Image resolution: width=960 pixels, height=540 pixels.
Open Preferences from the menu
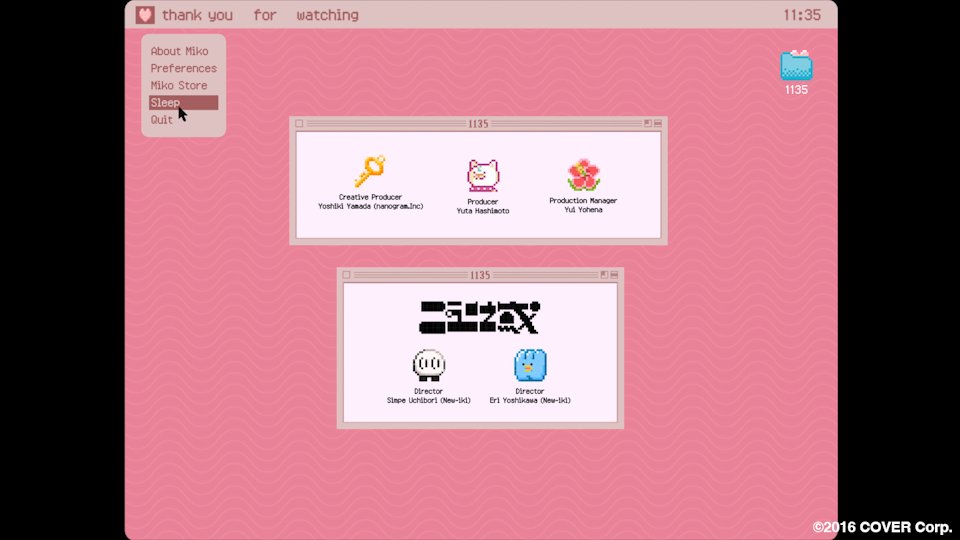(x=184, y=69)
